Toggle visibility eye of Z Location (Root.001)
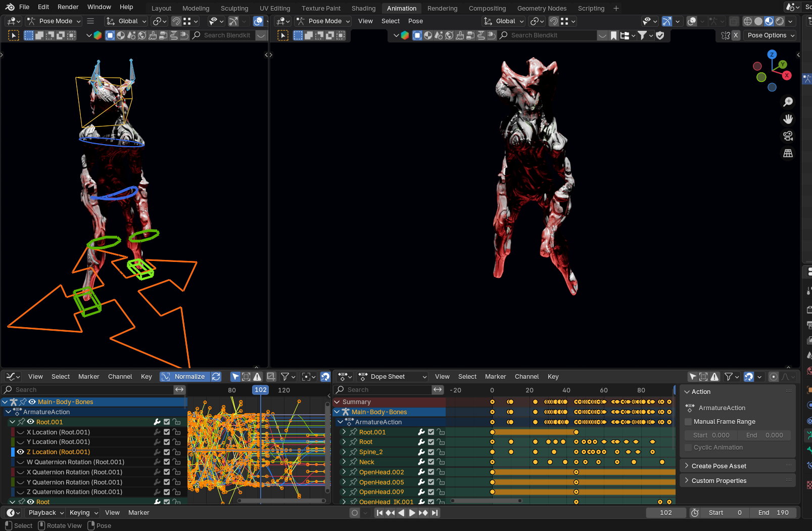812x531 pixels. pos(21,452)
